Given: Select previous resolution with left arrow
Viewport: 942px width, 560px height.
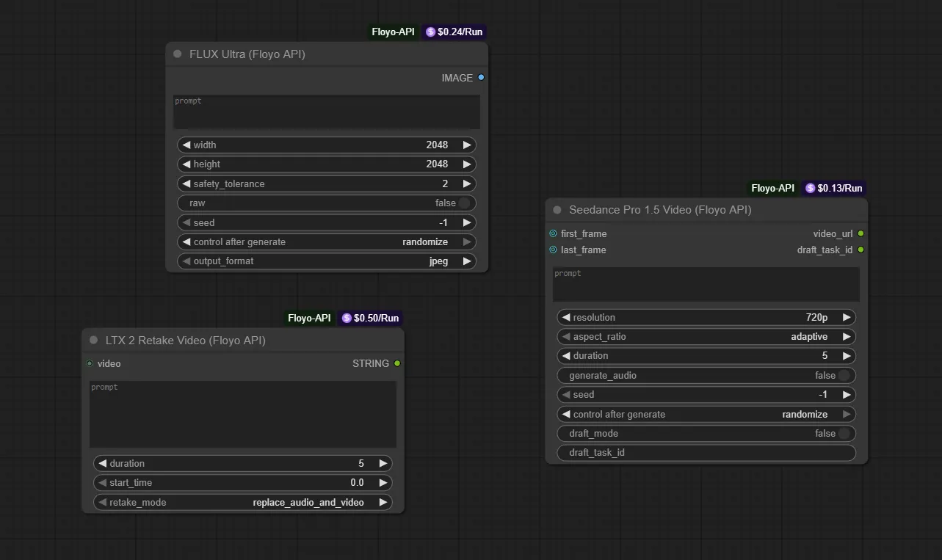Looking at the screenshot, I should coord(566,317).
